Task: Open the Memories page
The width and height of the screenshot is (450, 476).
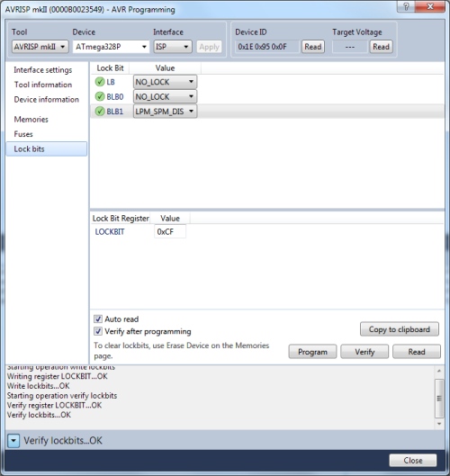Action: click(x=31, y=120)
